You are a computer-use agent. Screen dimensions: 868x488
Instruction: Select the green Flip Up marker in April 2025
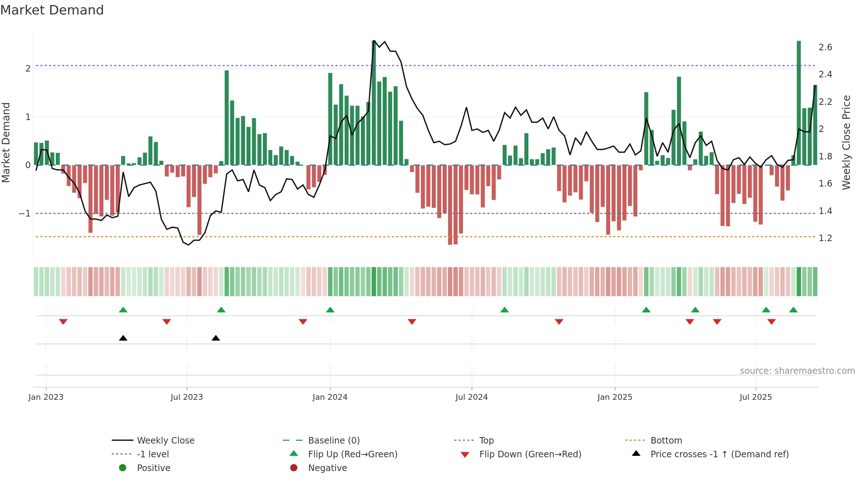(695, 310)
